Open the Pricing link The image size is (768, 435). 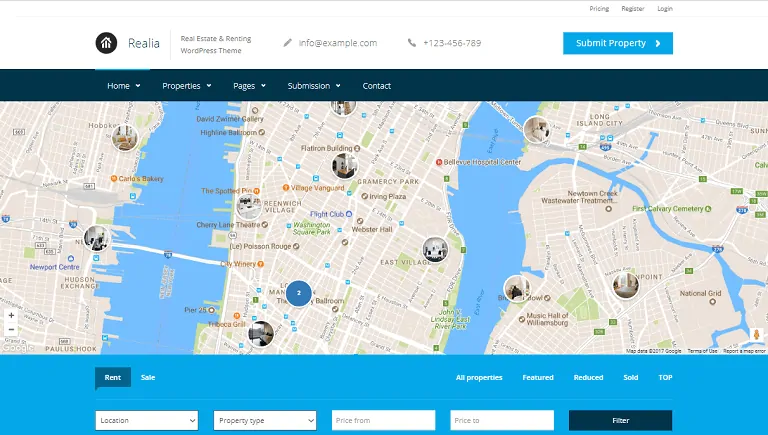point(599,8)
